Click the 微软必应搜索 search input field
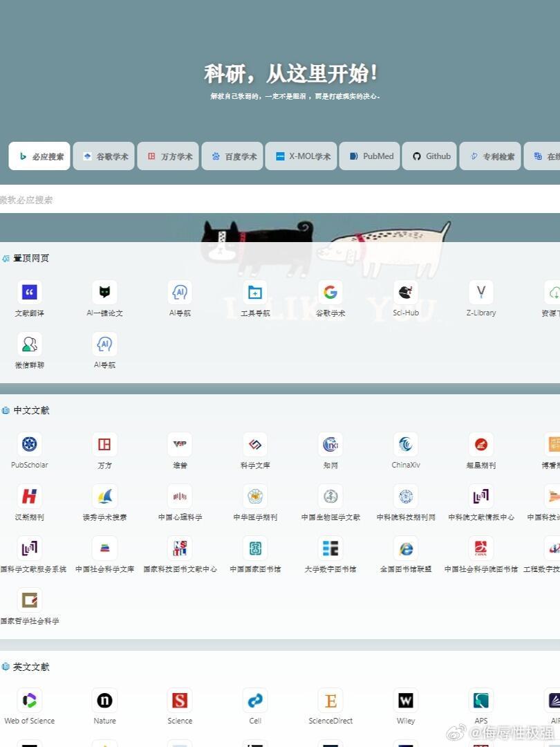 (280, 200)
